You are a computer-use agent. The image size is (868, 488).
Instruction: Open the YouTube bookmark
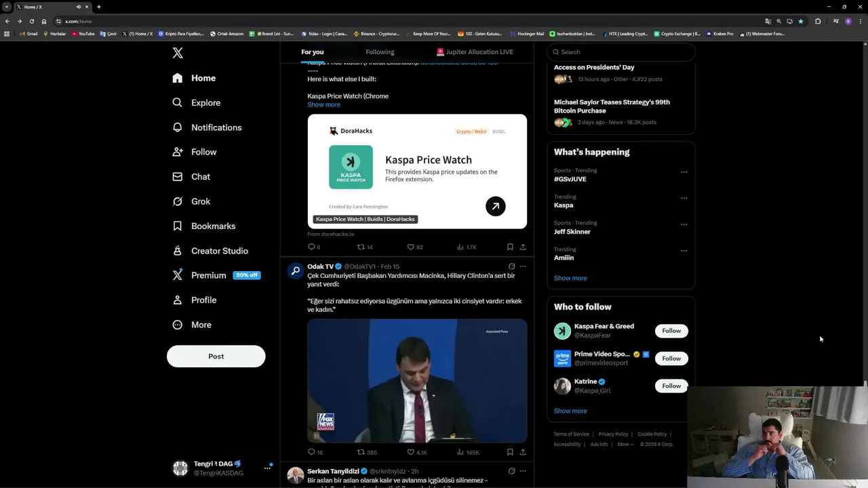coord(83,34)
